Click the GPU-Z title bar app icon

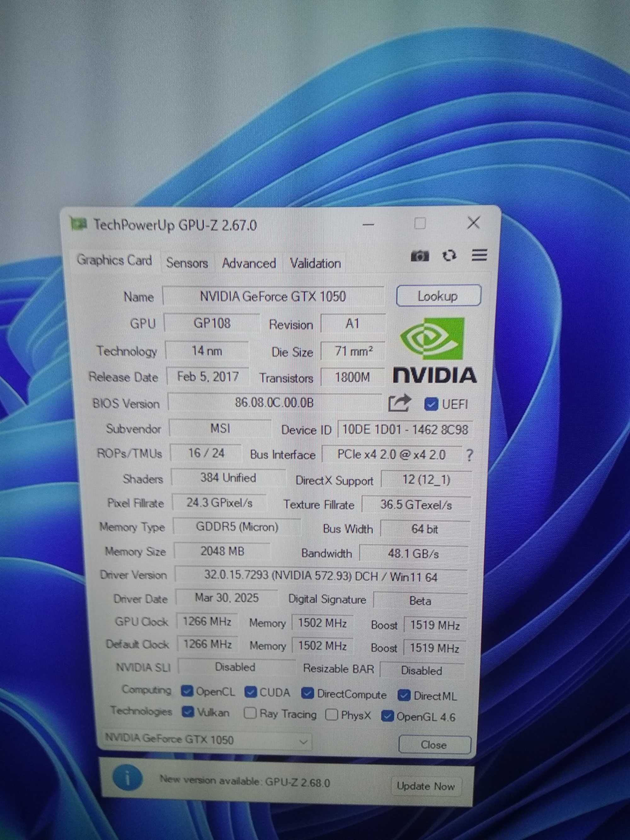point(79,224)
